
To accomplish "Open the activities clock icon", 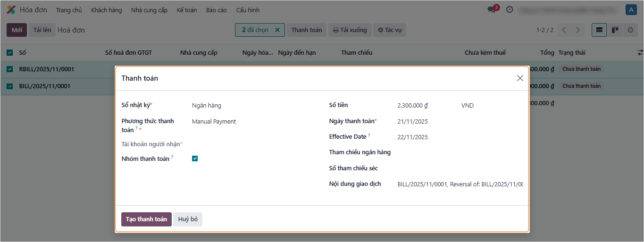I will (x=510, y=9).
